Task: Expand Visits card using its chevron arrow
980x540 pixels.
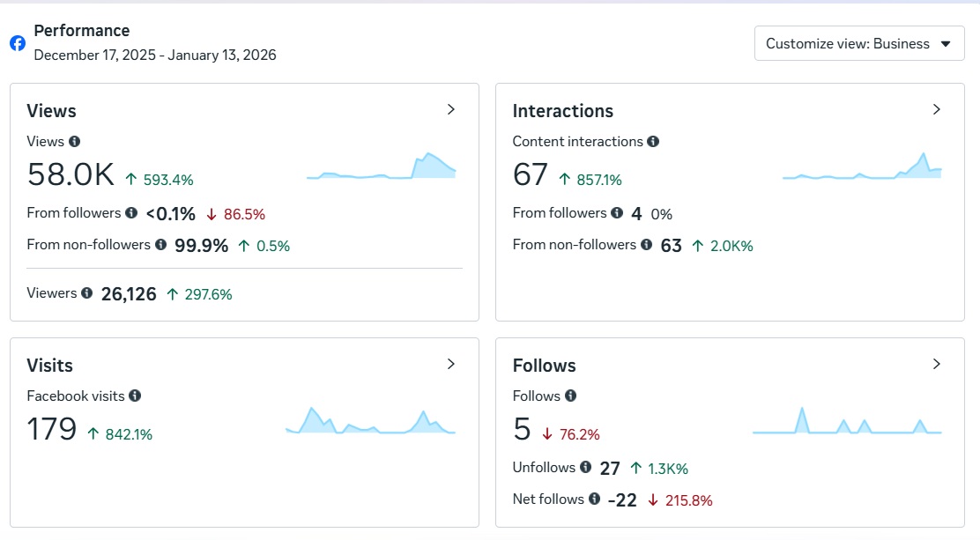Action: click(451, 364)
